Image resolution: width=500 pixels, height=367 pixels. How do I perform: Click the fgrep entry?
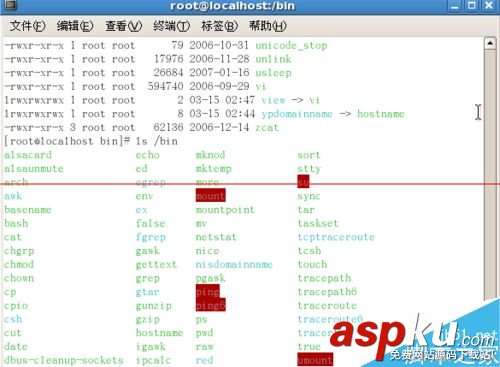(x=150, y=237)
